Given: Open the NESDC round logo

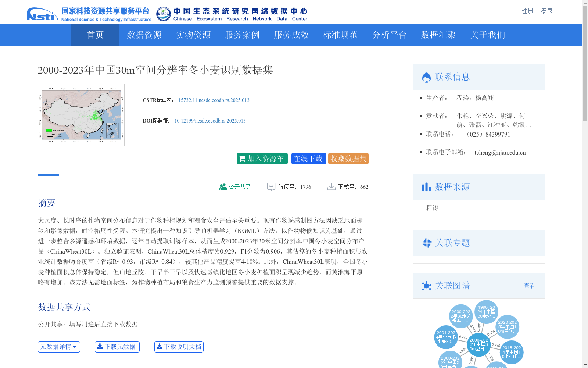Looking at the screenshot, I should 163,14.
